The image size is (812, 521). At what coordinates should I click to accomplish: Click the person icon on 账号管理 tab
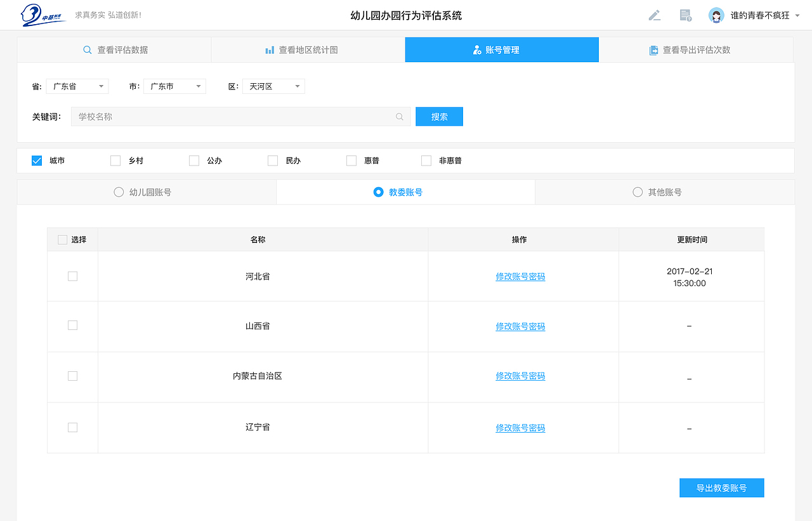click(476, 49)
